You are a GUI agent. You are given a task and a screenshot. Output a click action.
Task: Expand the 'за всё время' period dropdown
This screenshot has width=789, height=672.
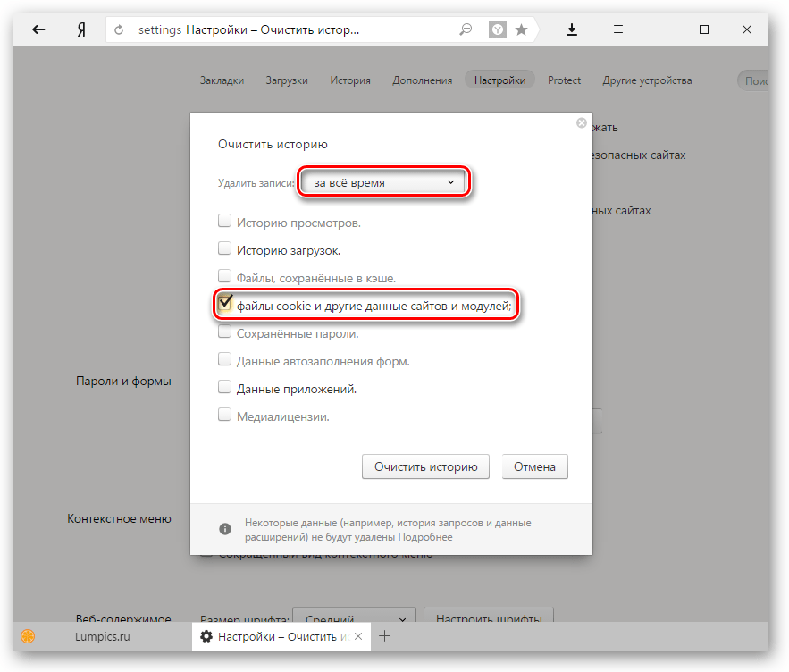382,182
